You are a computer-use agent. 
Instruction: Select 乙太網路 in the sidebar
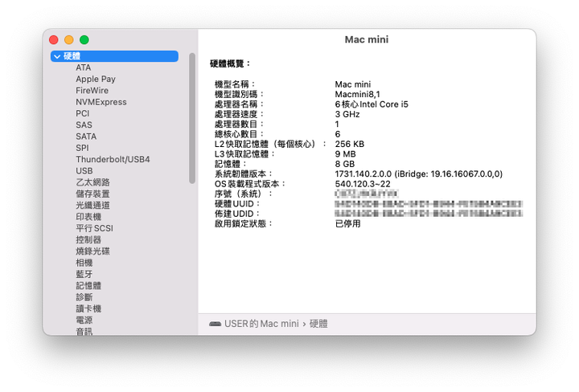point(92,182)
